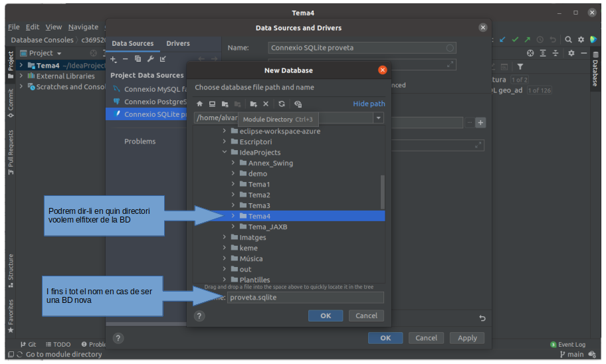The image size is (606, 364).
Task: Click the Database panel gear icon
Action: tap(571, 53)
